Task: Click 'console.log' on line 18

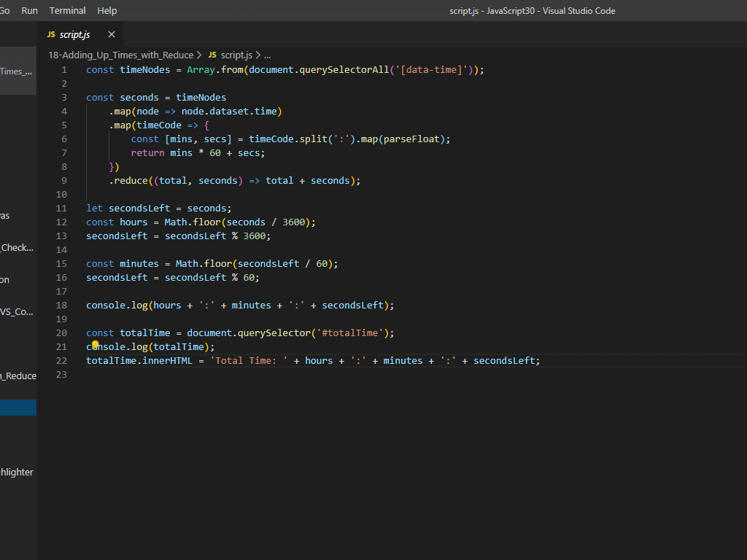Action: pyautogui.click(x=117, y=306)
